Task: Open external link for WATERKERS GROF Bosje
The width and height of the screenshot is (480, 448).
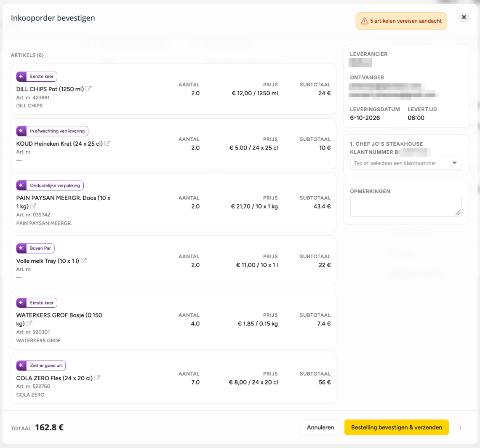Action: [x=29, y=323]
